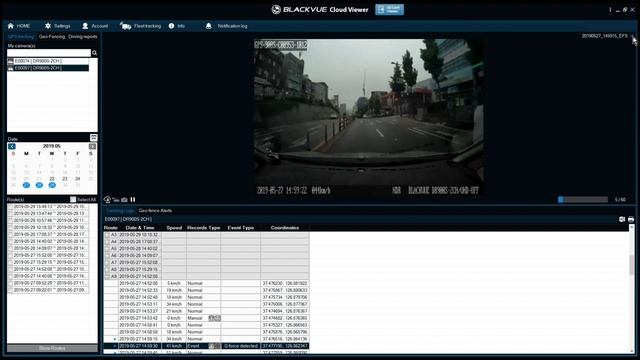Check route starting 2019-05-28 14:40:02
The height and width of the screenshot is (360, 640).
(10, 241)
